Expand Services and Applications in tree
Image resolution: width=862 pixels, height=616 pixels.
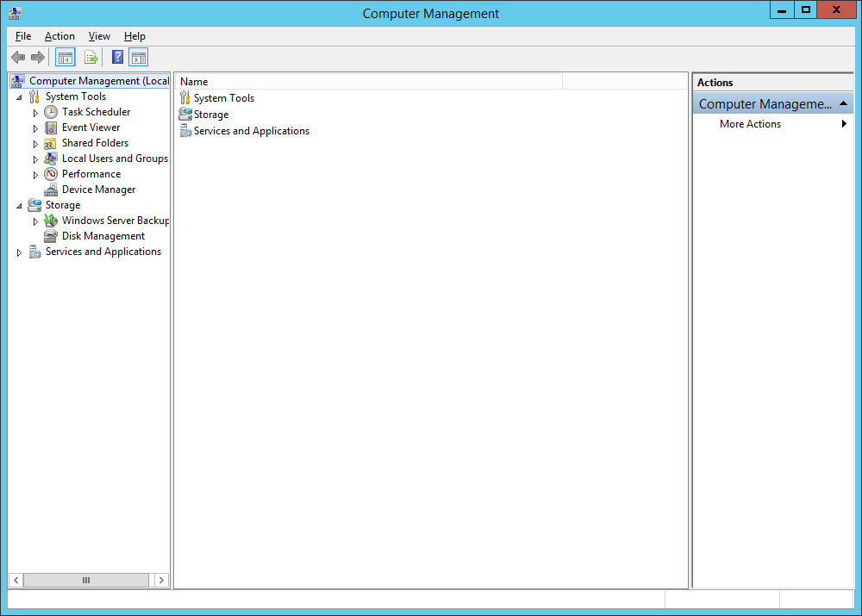pyautogui.click(x=19, y=252)
